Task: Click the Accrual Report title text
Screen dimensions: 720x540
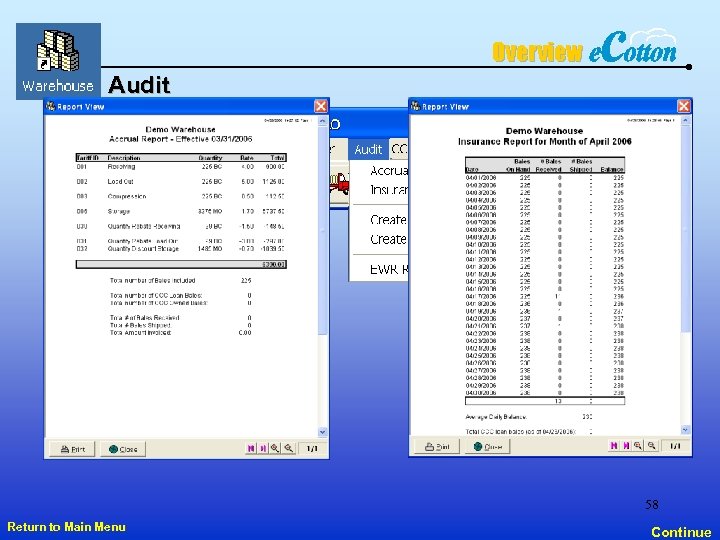Action: (x=180, y=139)
